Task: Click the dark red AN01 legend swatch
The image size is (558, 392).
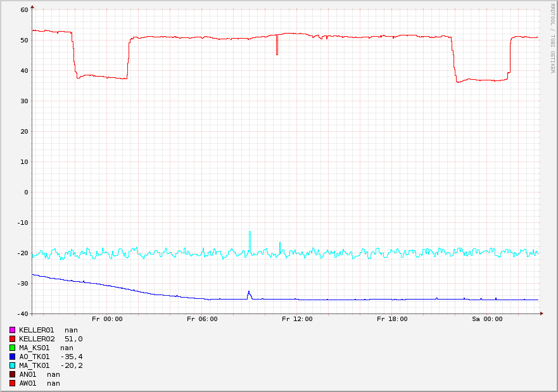Action: 12,374
